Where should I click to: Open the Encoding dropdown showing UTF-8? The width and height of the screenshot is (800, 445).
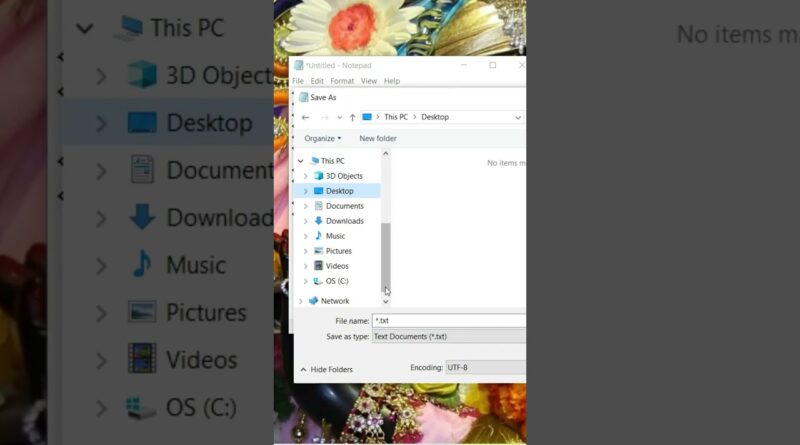pos(485,368)
